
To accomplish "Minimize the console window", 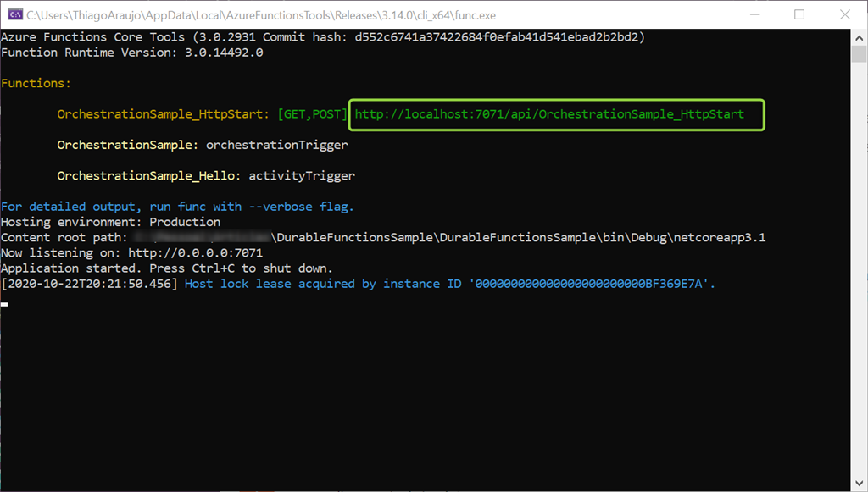I will (x=754, y=14).
